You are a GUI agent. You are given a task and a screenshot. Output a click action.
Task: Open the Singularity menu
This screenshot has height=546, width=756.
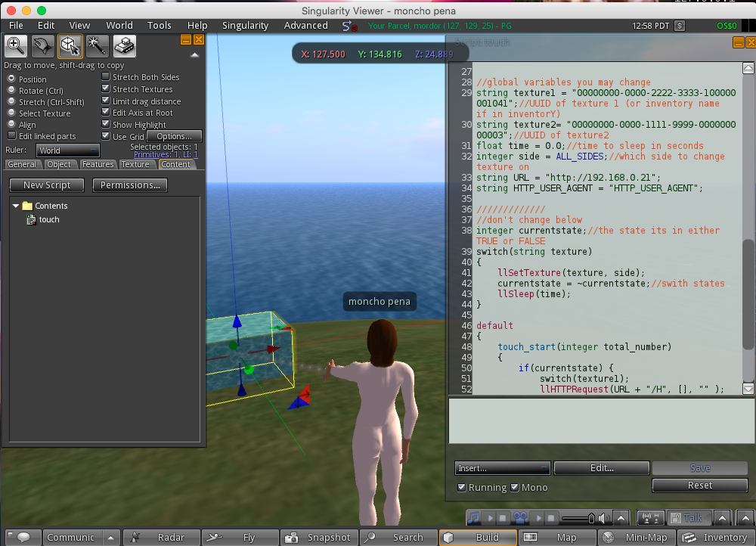(245, 26)
